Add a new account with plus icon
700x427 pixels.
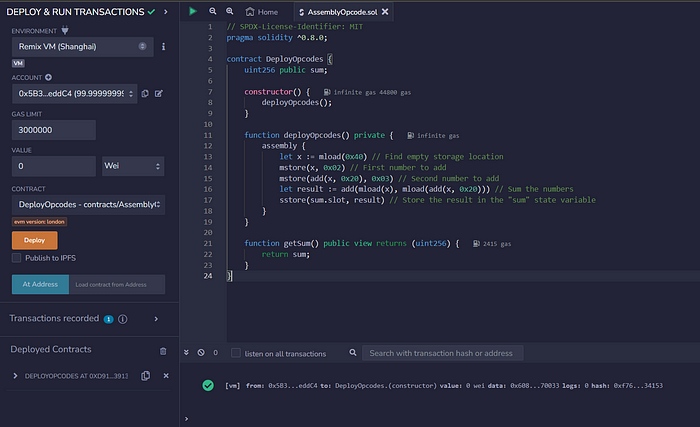click(x=49, y=76)
